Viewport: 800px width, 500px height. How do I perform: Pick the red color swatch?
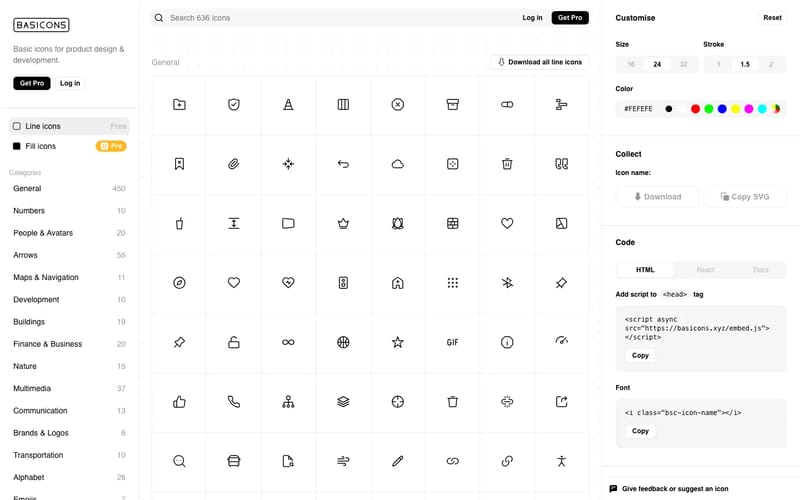[x=696, y=108]
